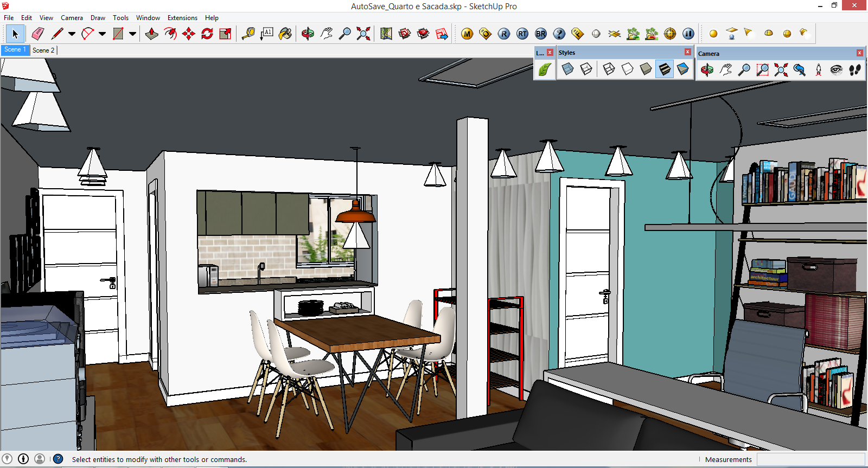Pick the Paint Bucket tool
868x468 pixels.
pyautogui.click(x=285, y=34)
